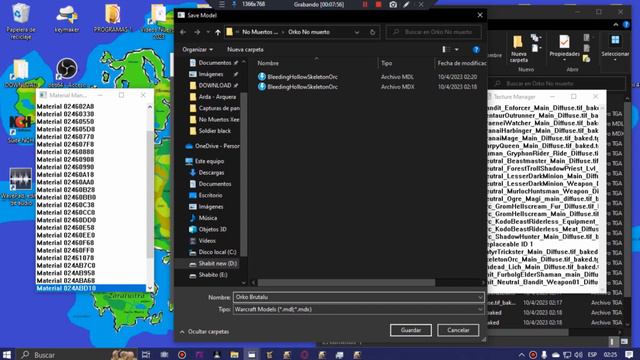
Task: Open Descargas under Este equipo
Action: point(207,173)
